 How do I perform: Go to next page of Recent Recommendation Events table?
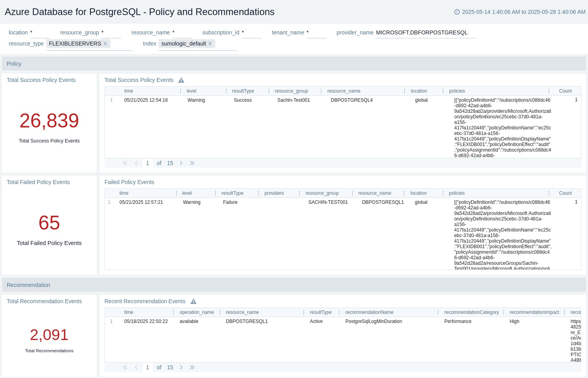click(x=181, y=367)
